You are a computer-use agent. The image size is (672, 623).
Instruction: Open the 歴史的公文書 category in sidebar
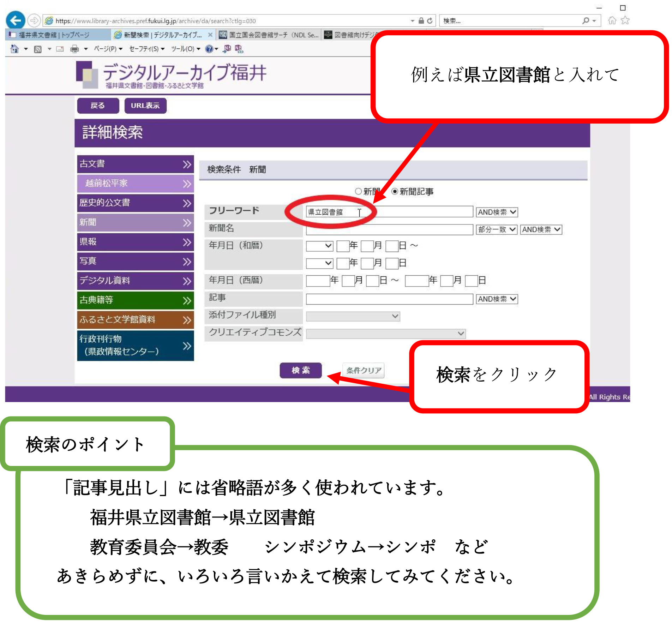pyautogui.click(x=136, y=203)
